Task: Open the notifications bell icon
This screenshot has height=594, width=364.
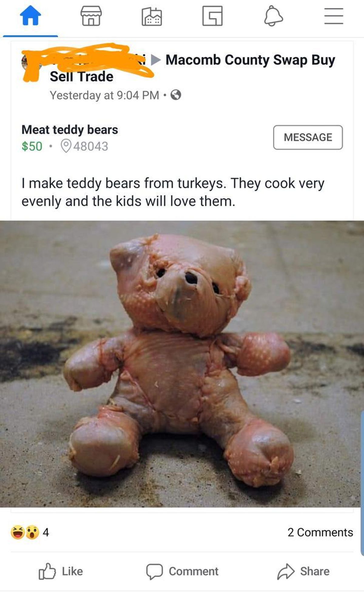Action: [273, 16]
